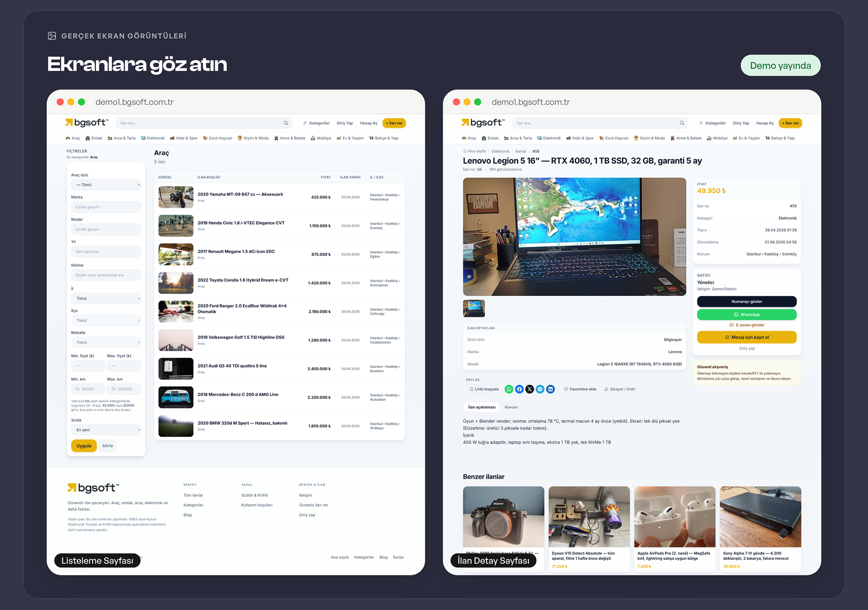Click the bgsoft logo in the detail page header

pos(483,122)
